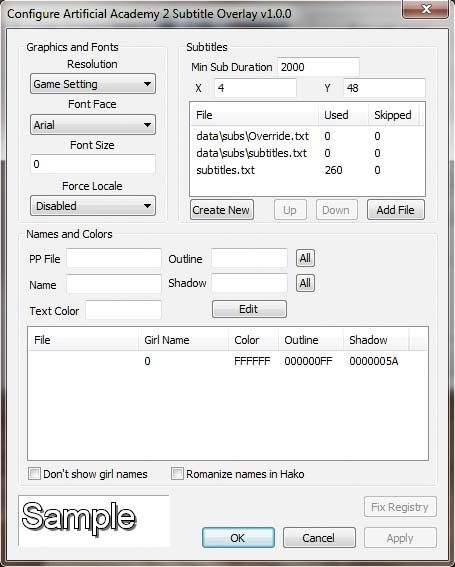Click the Font Size input field

pos(93,164)
